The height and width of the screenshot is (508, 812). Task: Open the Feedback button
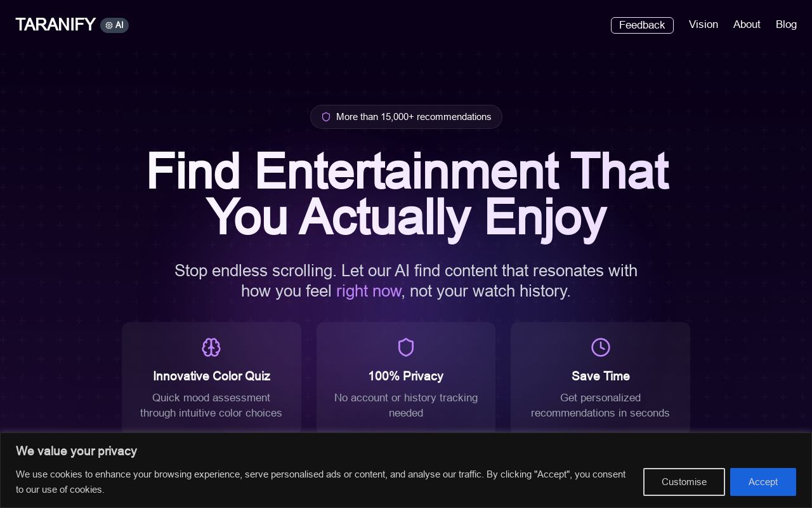(x=642, y=25)
